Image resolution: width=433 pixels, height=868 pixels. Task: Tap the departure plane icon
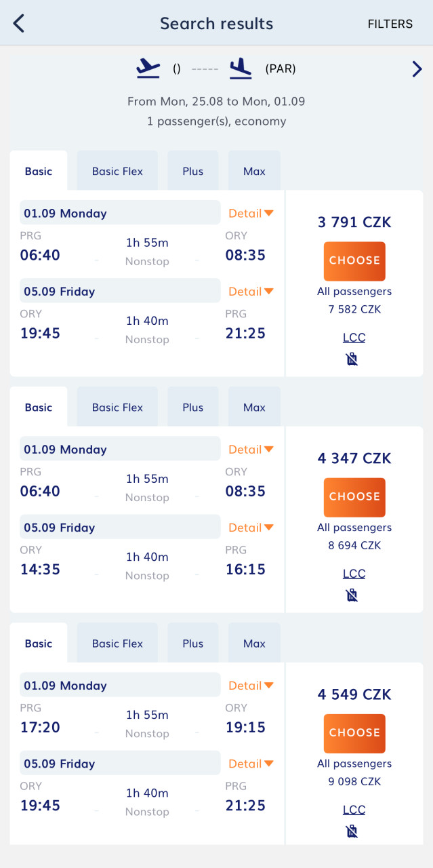tap(148, 68)
